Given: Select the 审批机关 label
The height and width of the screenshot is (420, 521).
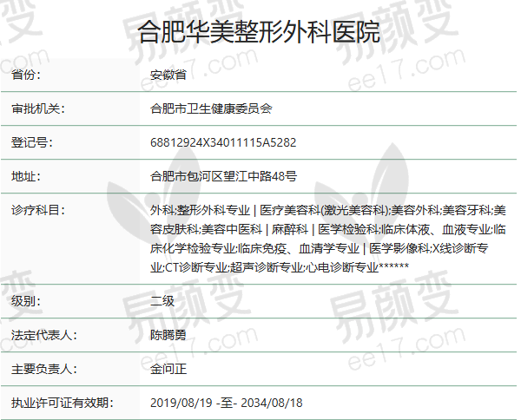Looking at the screenshot, I should 37,108.
